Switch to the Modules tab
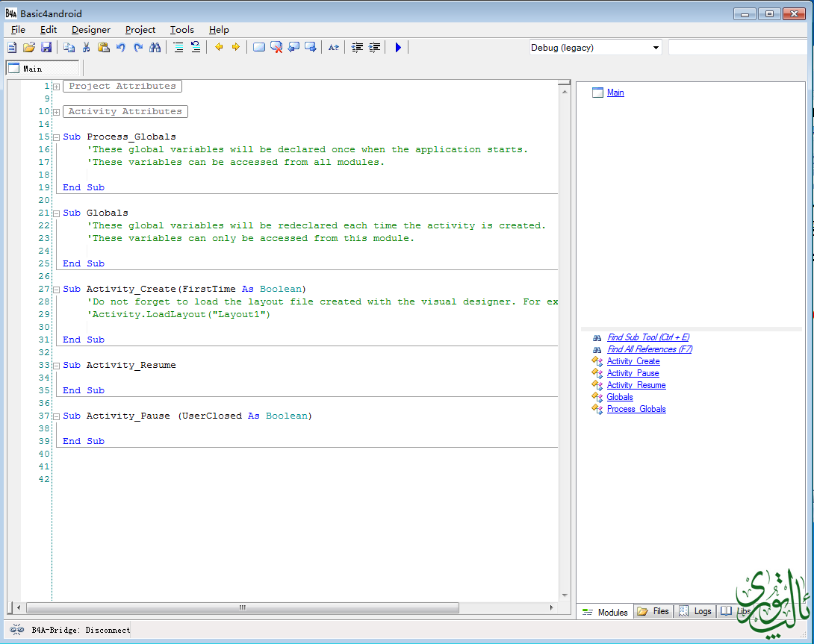This screenshot has width=814, height=644. pos(606,612)
